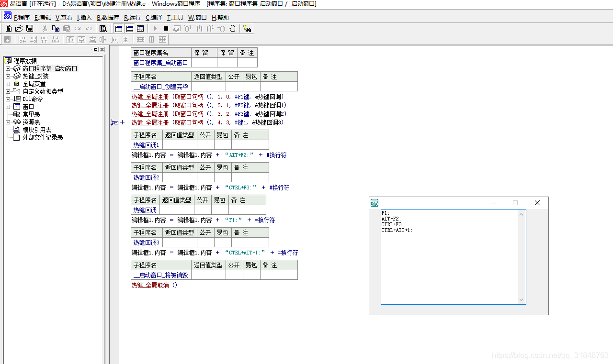Open the F.程序 menu
Screen dimensions: 613x364
click(x=22, y=17)
